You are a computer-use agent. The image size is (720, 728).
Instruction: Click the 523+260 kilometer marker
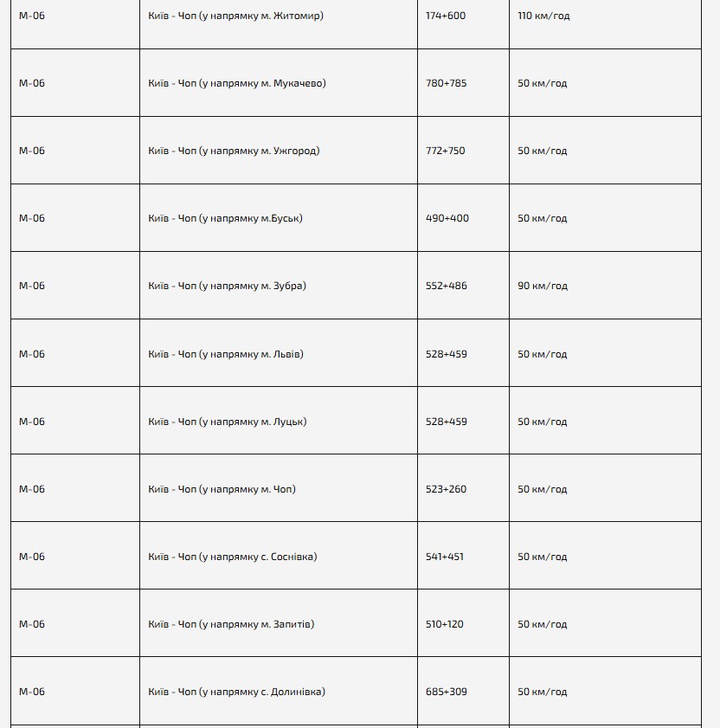[446, 489]
